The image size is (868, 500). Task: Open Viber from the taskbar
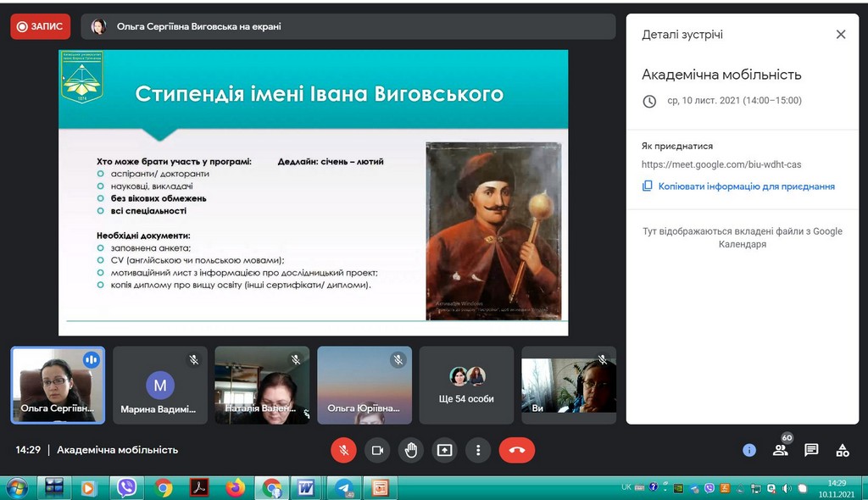[127, 488]
